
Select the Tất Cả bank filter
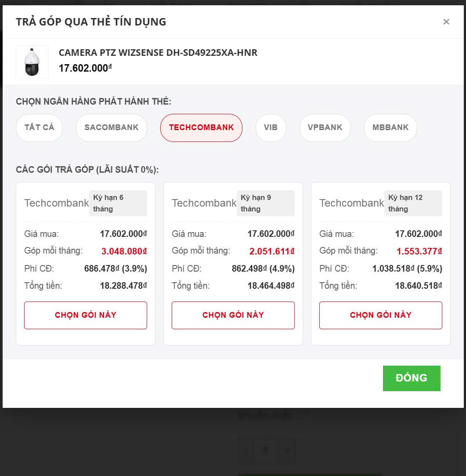[x=40, y=127]
